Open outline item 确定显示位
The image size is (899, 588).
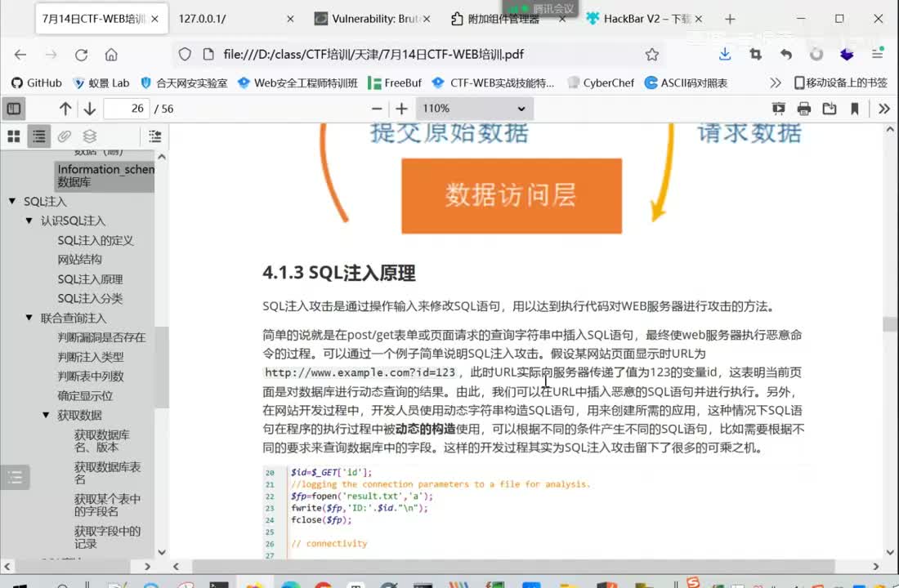pos(85,395)
